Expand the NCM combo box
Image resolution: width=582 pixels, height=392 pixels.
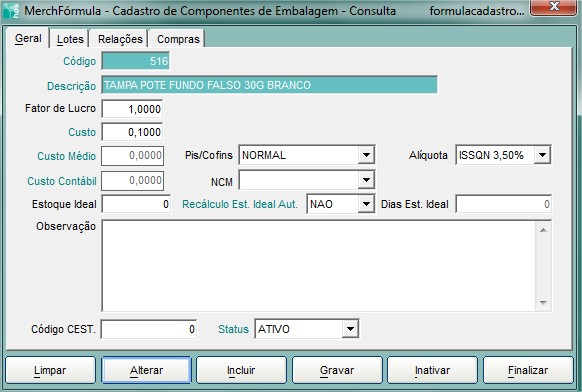coord(366,180)
